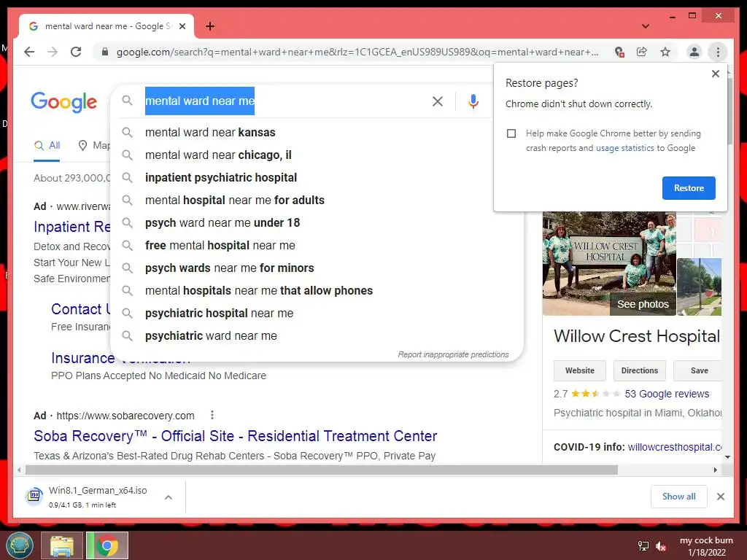Select suggestion 'inpatient psychiatric hospital'
Screen dimensions: 747x560
coord(317,178)
